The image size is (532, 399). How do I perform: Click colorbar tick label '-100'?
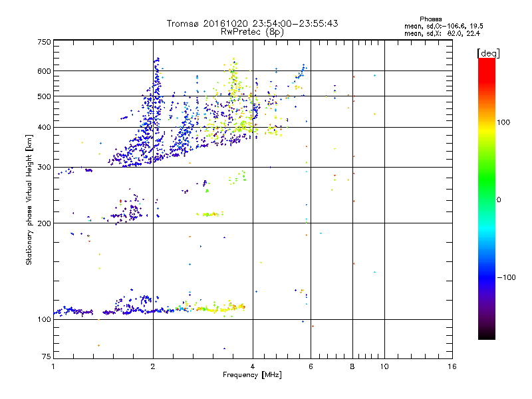(506, 277)
